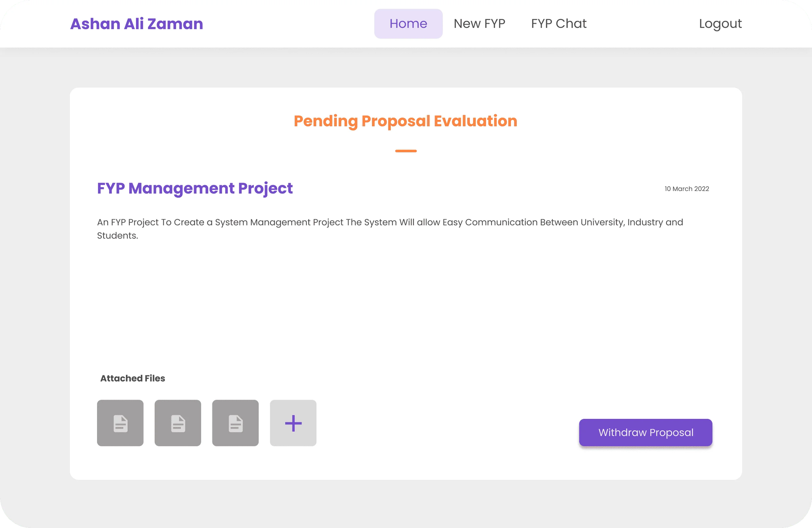Screen dimensions: 812x528
Task: Click the plus icon to attach another file
Action: point(293,423)
